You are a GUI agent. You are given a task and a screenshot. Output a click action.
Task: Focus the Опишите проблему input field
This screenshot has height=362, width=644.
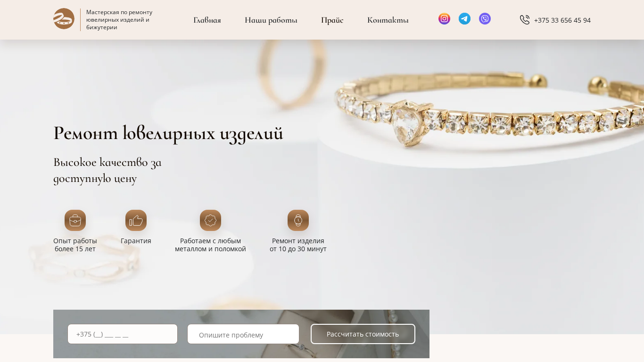point(243,334)
